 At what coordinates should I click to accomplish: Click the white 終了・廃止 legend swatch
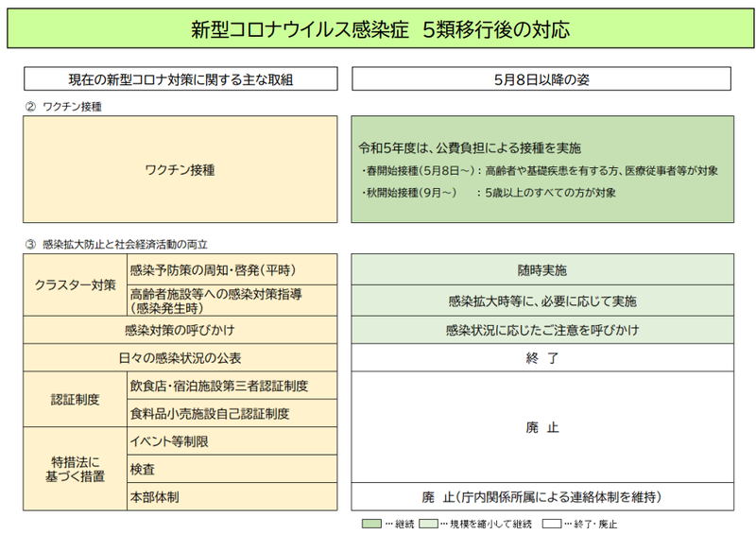pyautogui.click(x=550, y=523)
